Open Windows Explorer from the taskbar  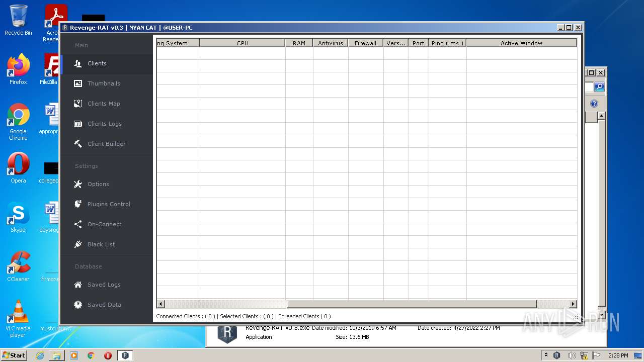click(x=57, y=355)
